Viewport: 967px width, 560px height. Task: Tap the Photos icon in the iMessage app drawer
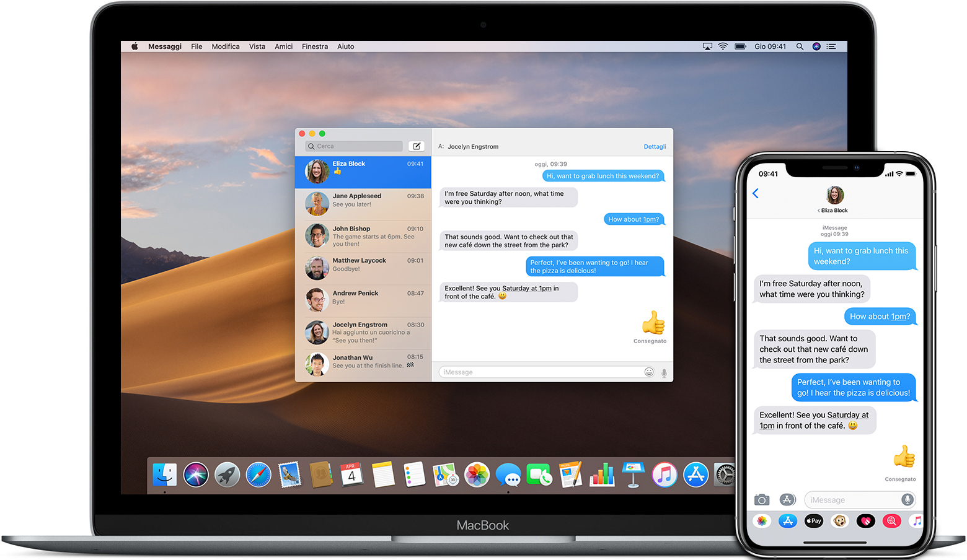761,521
